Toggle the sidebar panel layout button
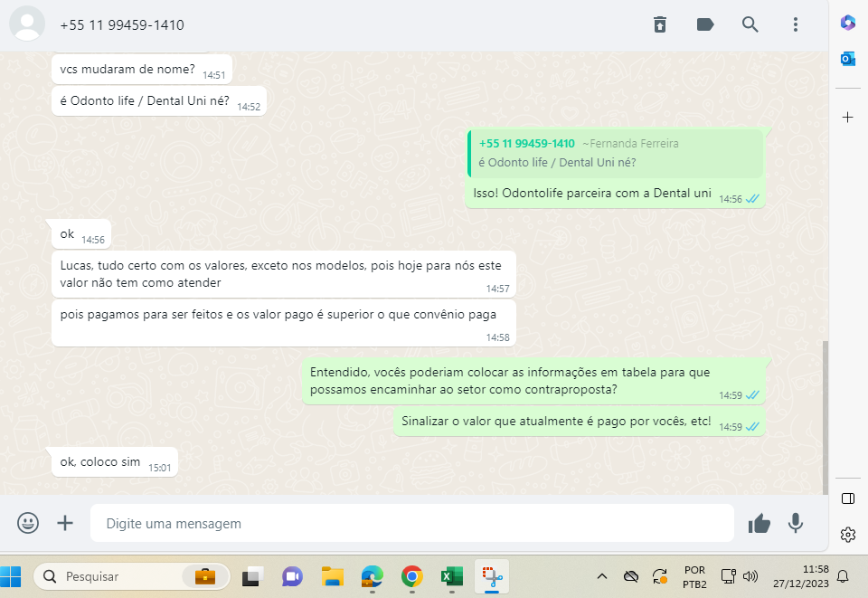 click(848, 498)
